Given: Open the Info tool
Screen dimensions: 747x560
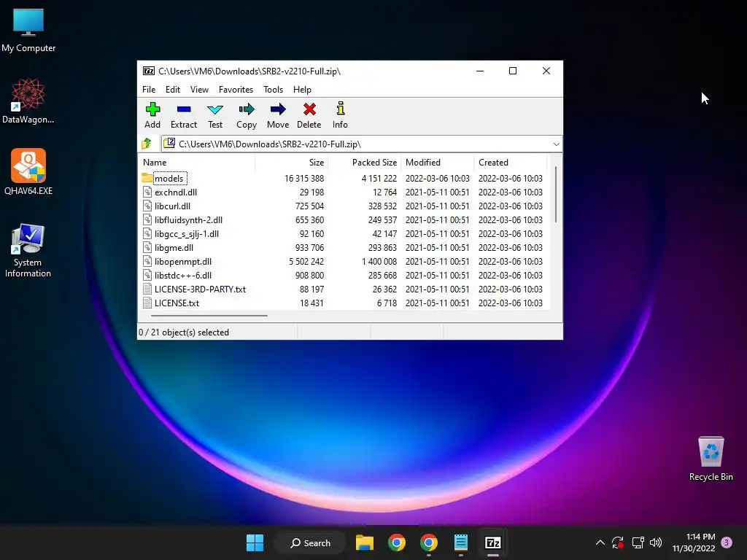Looking at the screenshot, I should click(340, 115).
